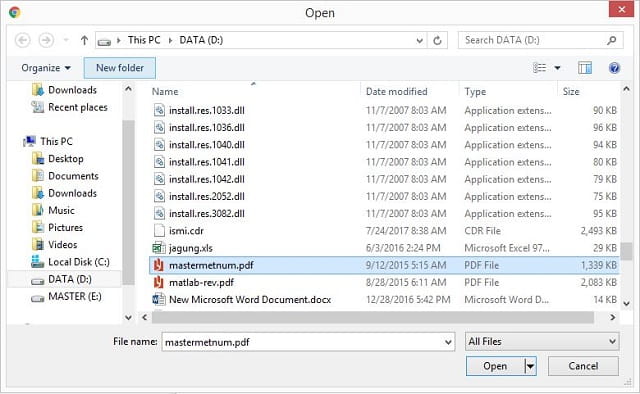The image size is (640, 394).
Task: Open MASTER (E:) drive in navigation pane
Action: 67,296
